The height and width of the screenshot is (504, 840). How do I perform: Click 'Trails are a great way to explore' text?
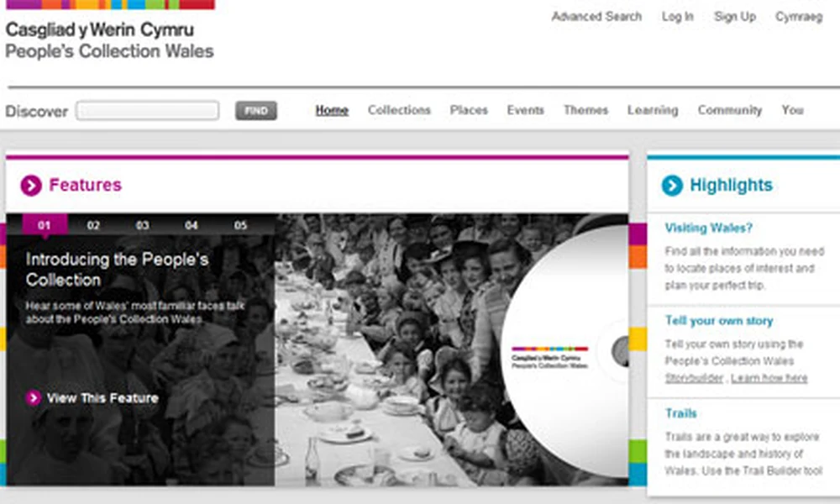tap(743, 454)
